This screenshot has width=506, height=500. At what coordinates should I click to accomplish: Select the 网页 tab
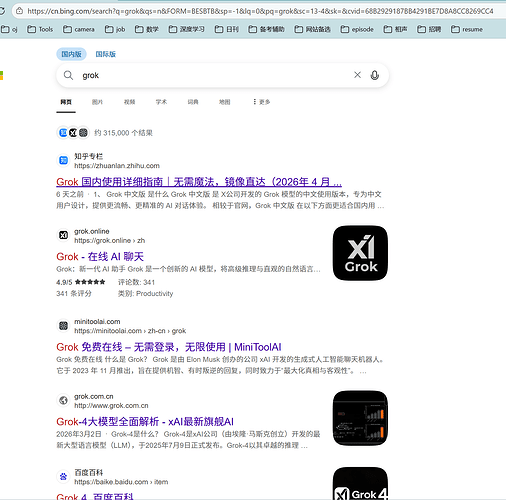pyautogui.click(x=66, y=102)
